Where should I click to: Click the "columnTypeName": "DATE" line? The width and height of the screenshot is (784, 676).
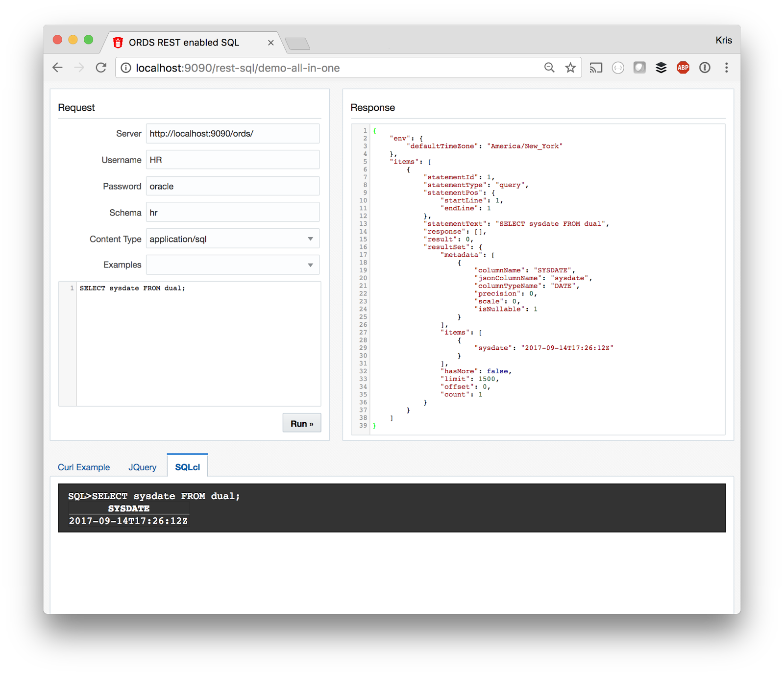pyautogui.click(x=527, y=286)
